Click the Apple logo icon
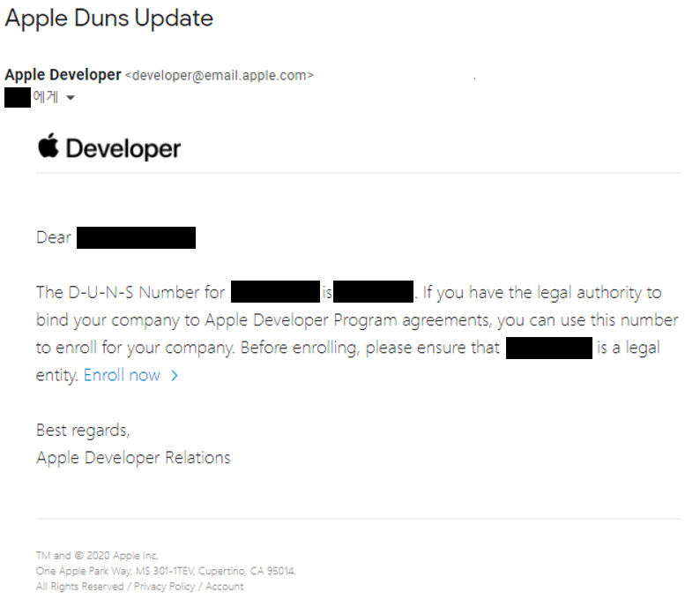The width and height of the screenshot is (700, 607). [48, 146]
